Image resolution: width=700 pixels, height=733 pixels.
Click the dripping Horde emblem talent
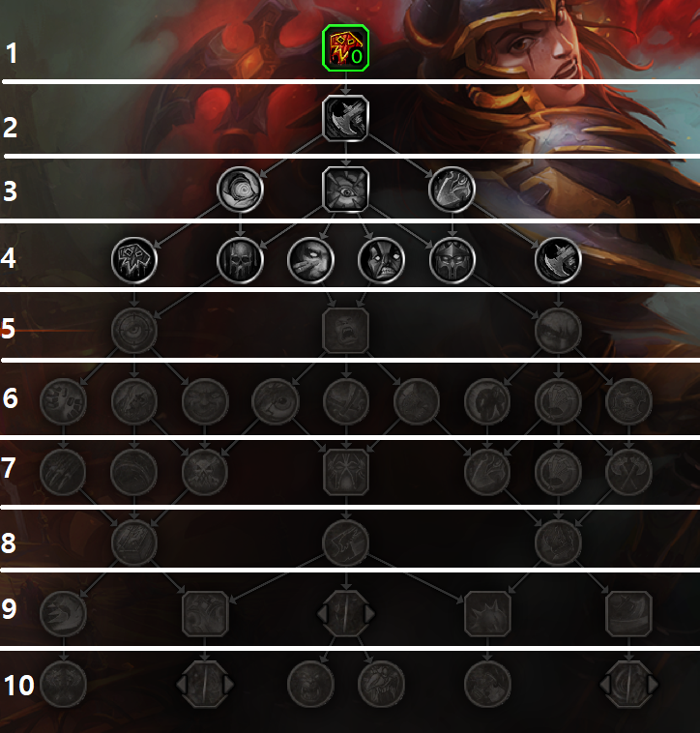click(x=134, y=260)
